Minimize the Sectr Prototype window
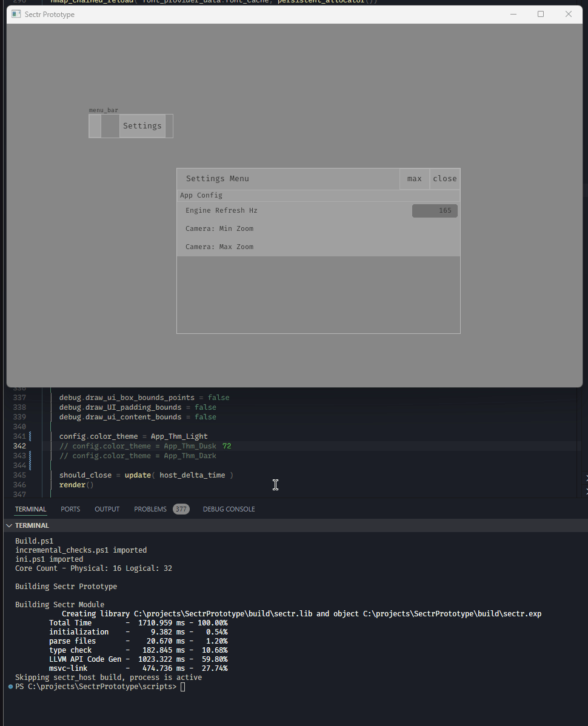Image resolution: width=588 pixels, height=726 pixels. coord(513,14)
